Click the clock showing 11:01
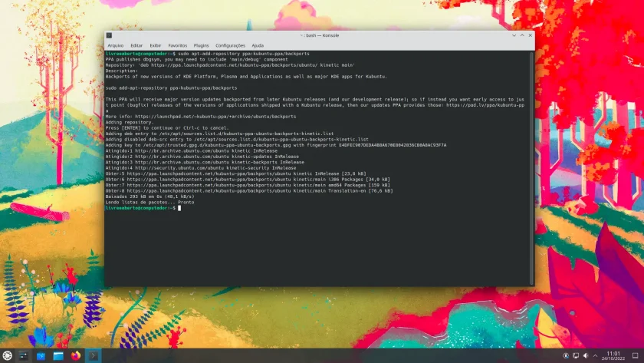Image resolution: width=644 pixels, height=363 pixels. point(613,355)
